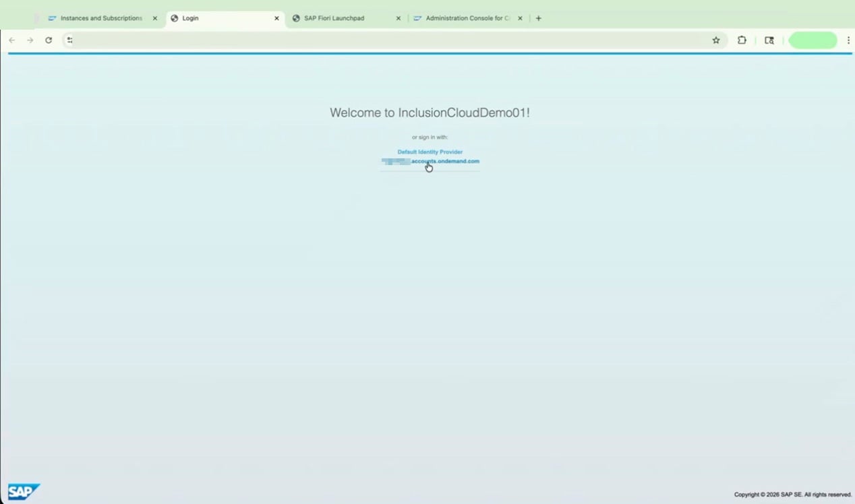
Task: Open a new browser tab
Action: 538,18
